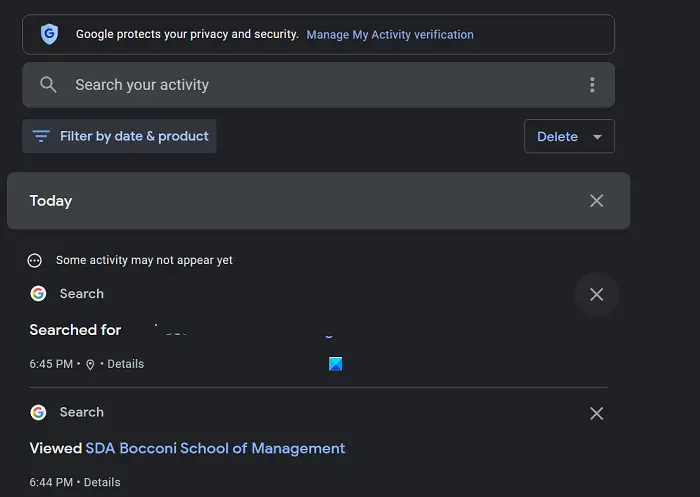Click 'Google protects your privacy and security.' text
This screenshot has width=700, height=497.
point(187,34)
